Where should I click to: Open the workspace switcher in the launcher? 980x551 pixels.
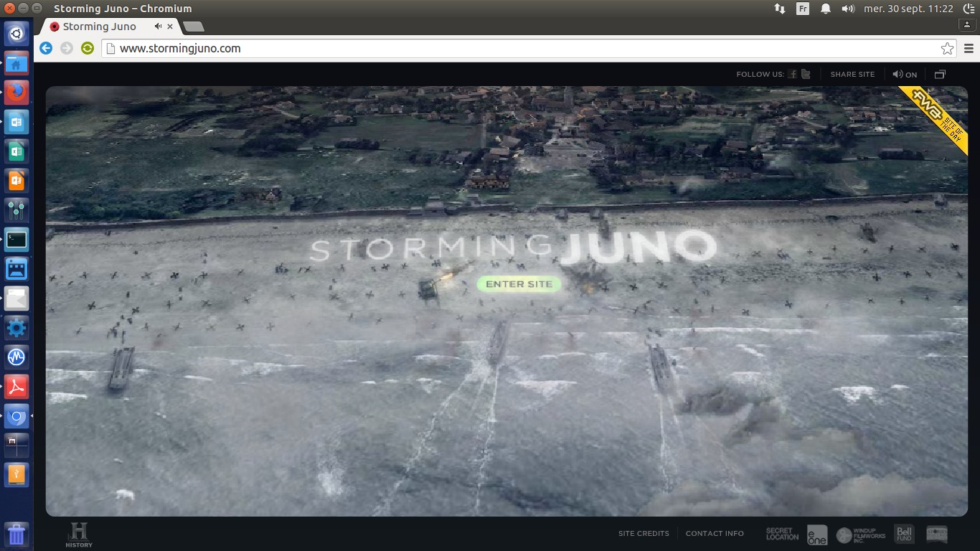pyautogui.click(x=17, y=445)
